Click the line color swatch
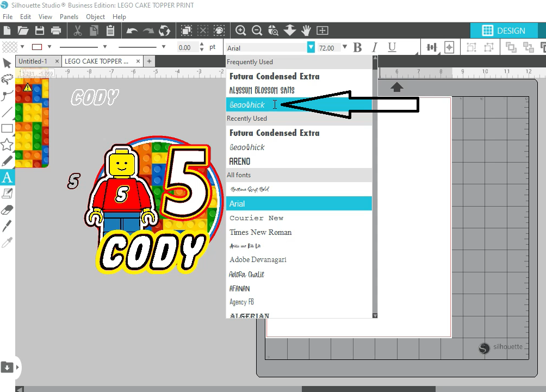Viewport: 546px width, 392px height. pyautogui.click(x=37, y=47)
